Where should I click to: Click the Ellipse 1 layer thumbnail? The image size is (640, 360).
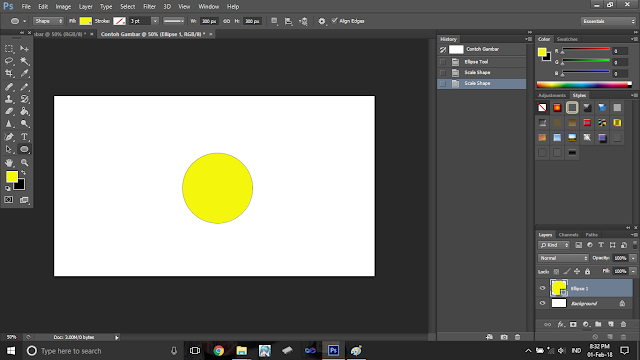[559, 288]
